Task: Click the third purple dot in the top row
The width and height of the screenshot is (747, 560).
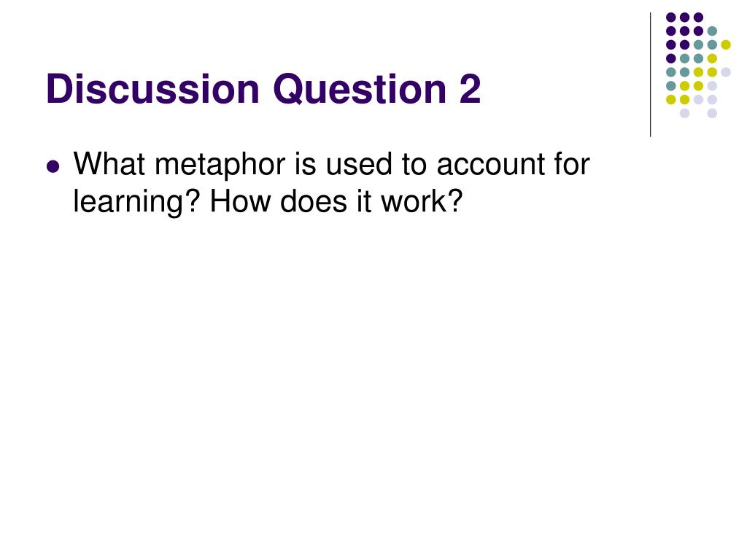Action: (x=698, y=17)
